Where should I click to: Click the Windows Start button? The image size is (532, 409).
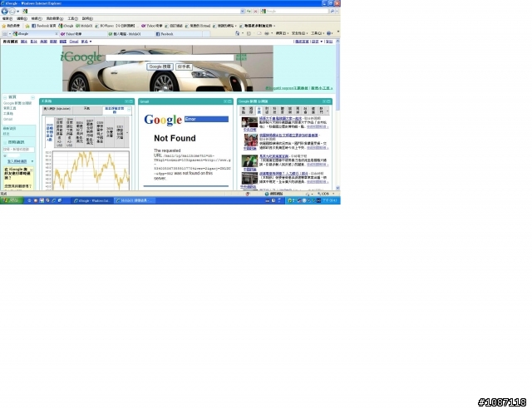(12, 200)
